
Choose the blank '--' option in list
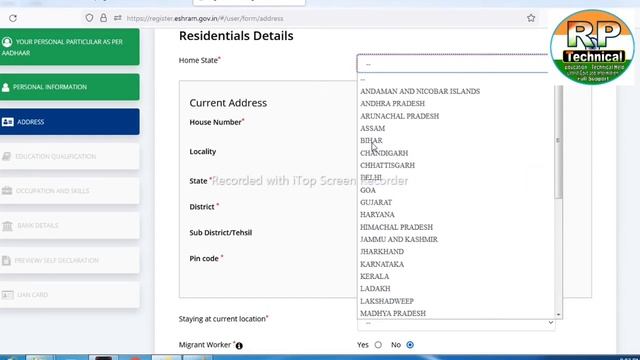pos(456,80)
